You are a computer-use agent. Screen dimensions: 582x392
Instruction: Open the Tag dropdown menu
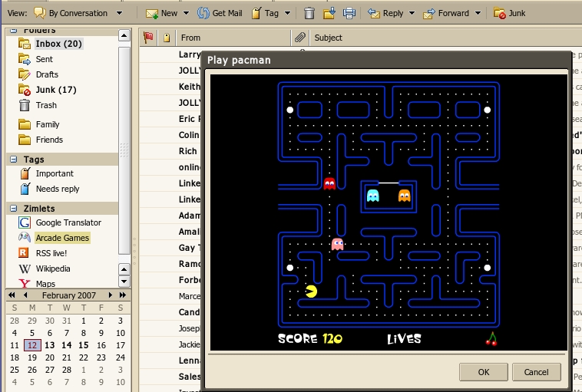coord(288,13)
